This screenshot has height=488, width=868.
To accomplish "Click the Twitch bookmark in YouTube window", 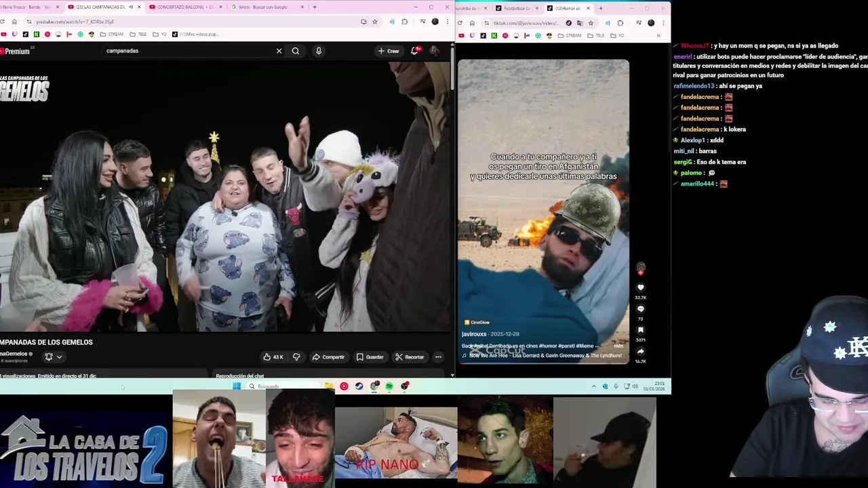I will (x=14, y=34).
